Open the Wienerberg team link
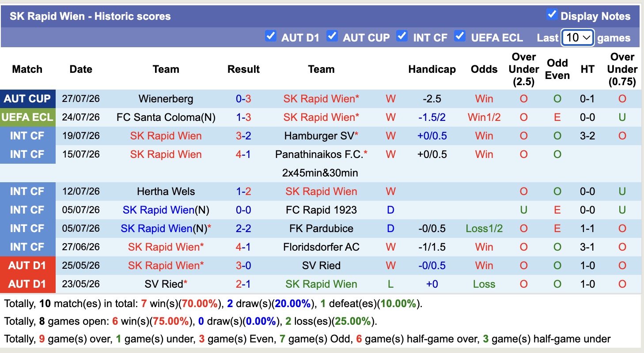The image size is (644, 353). 166,99
